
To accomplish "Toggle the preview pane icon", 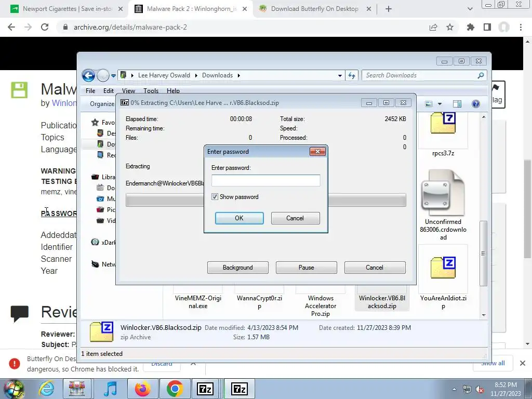I will tap(457, 104).
